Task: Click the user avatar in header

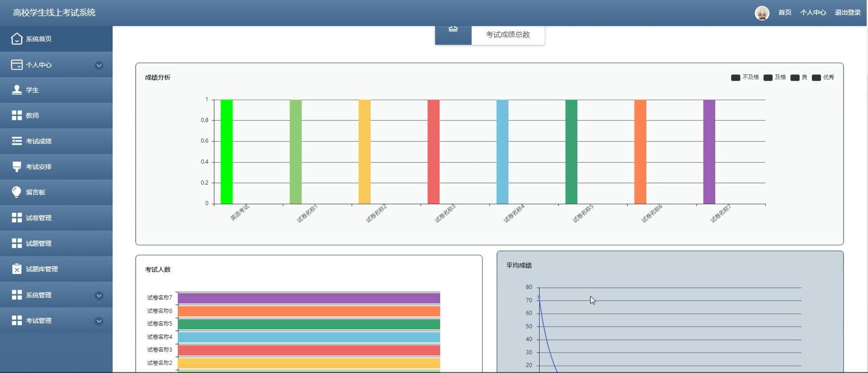Action: (762, 13)
